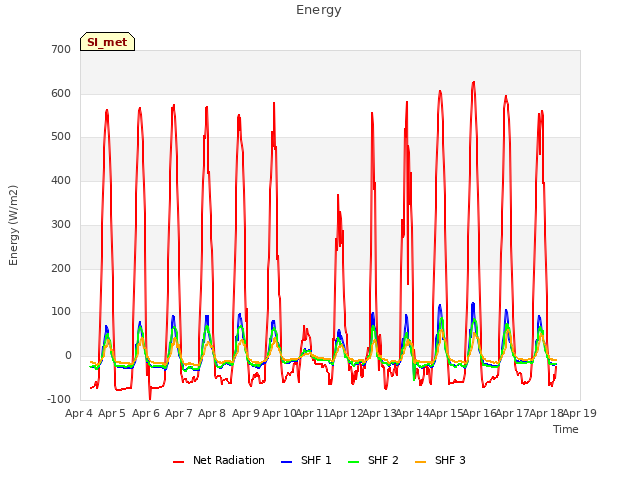Screen dimensions: 640x480
Task: Click the 300 y-axis tick label
Action: pyautogui.click(x=61, y=225)
